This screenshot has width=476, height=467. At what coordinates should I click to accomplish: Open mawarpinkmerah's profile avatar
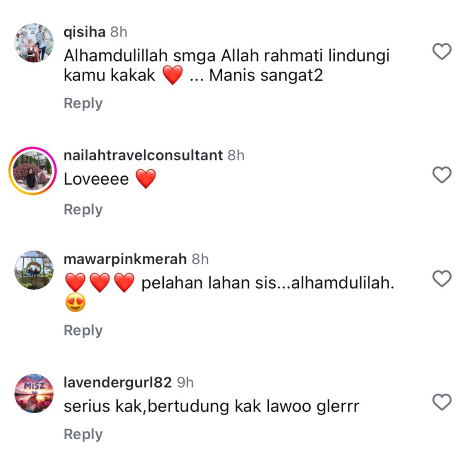click(34, 270)
